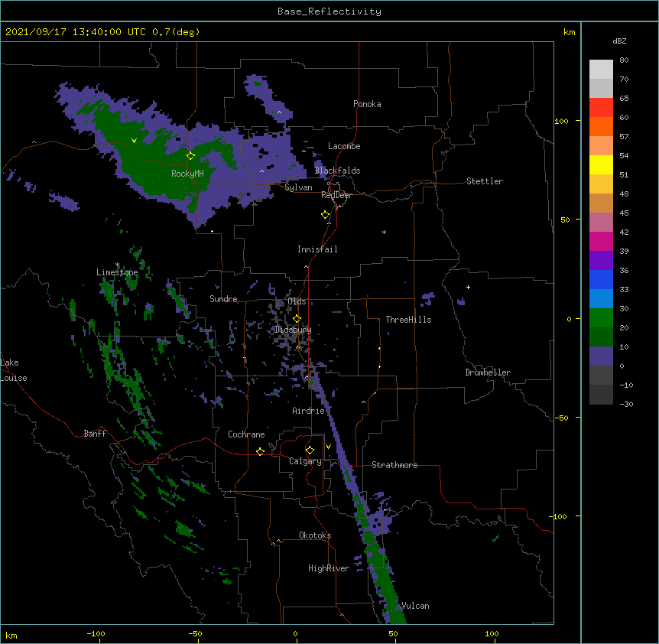Pick the bright orange swatch in dBZ legend
Viewport: 659px width, 644px height.
pyautogui.click(x=601, y=126)
